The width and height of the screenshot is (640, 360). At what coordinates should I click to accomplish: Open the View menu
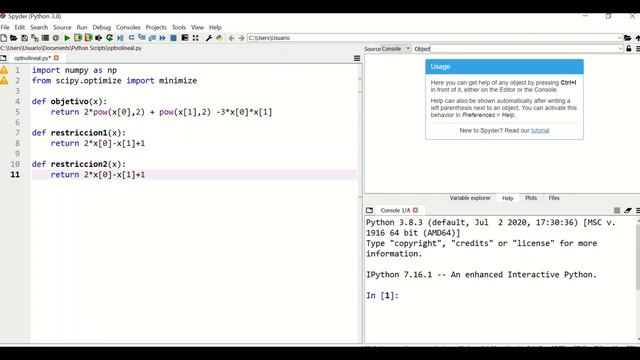click(x=197, y=27)
